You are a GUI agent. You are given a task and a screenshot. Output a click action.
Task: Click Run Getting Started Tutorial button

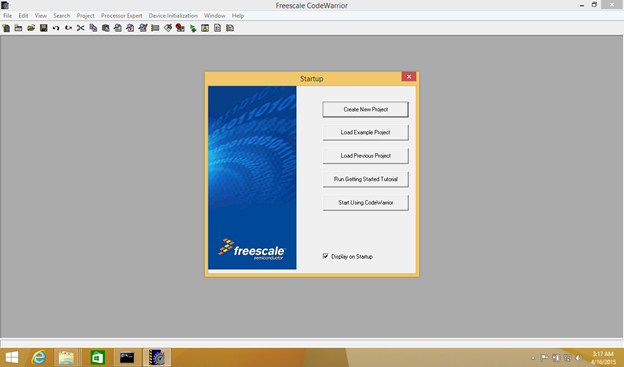tap(365, 179)
